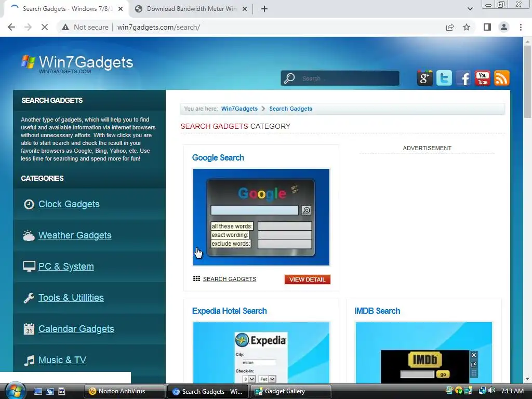The image size is (532, 399).
Task: Click the calendar icon beside Calendar Gadgets
Action: coord(29,329)
